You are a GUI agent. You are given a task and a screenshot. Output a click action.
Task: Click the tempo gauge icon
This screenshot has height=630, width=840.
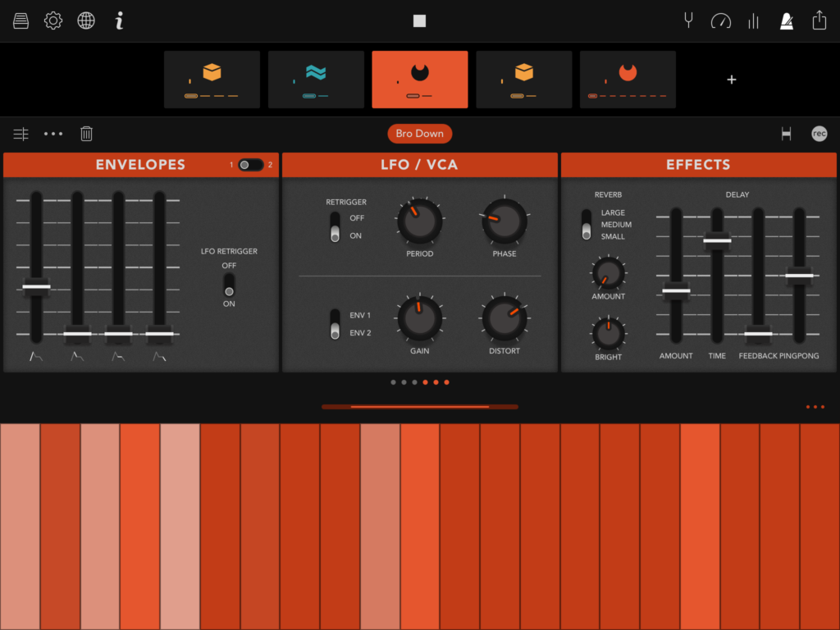(x=720, y=21)
